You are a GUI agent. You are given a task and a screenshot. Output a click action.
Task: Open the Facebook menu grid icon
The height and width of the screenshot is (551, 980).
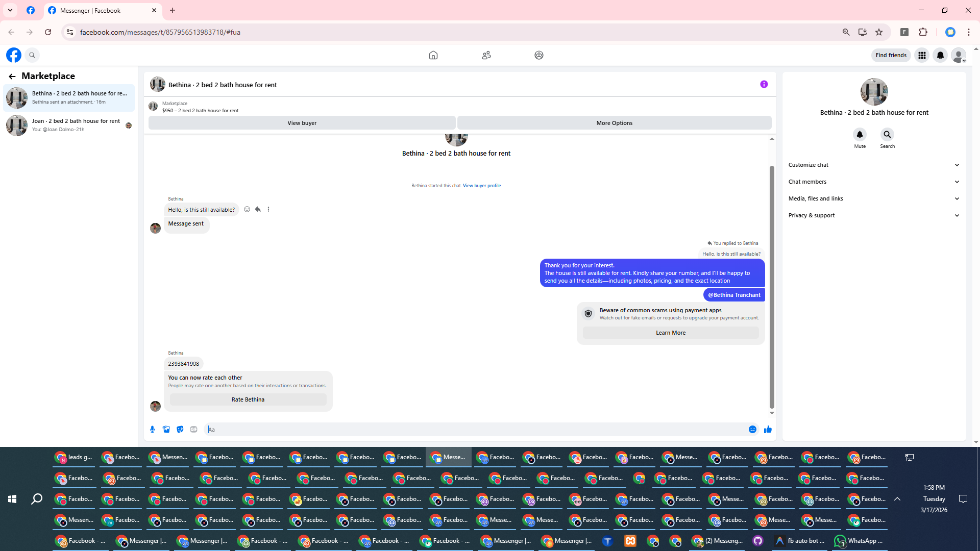[922, 55]
